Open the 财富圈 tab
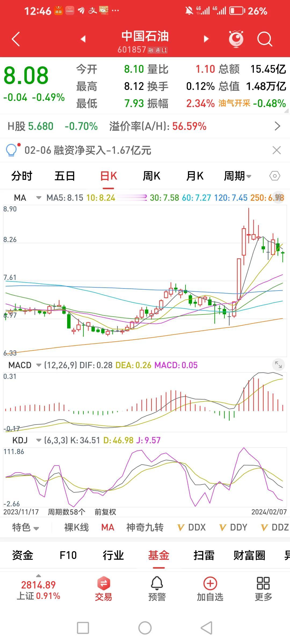The image size is (290, 644). click(249, 555)
